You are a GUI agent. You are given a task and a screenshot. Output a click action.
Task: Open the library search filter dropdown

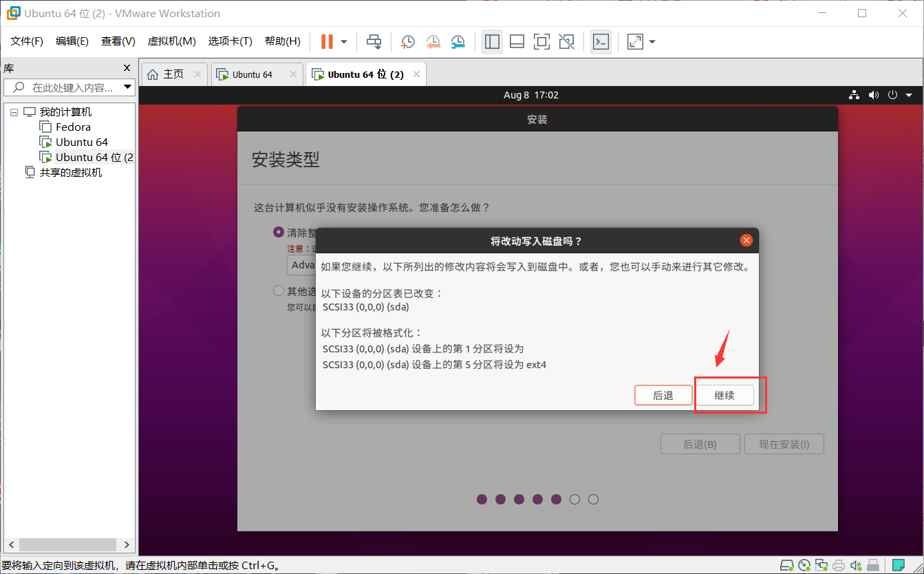pos(127,87)
